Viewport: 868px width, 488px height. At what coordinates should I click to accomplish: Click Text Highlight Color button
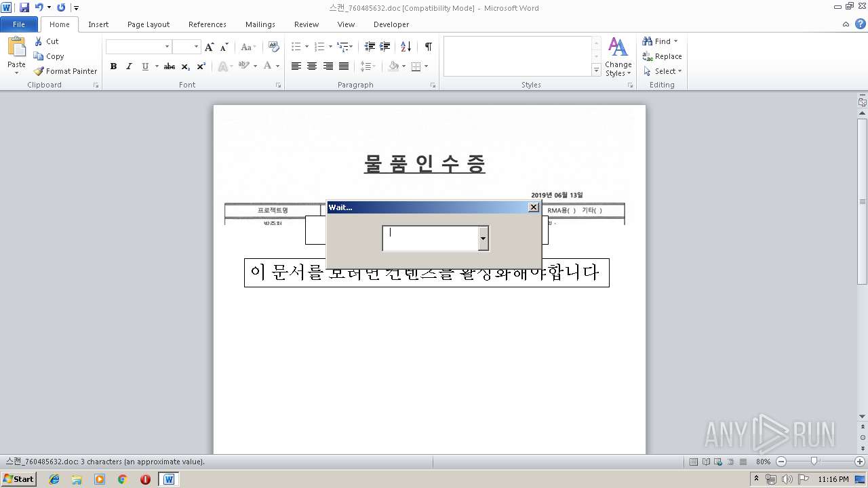244,66
